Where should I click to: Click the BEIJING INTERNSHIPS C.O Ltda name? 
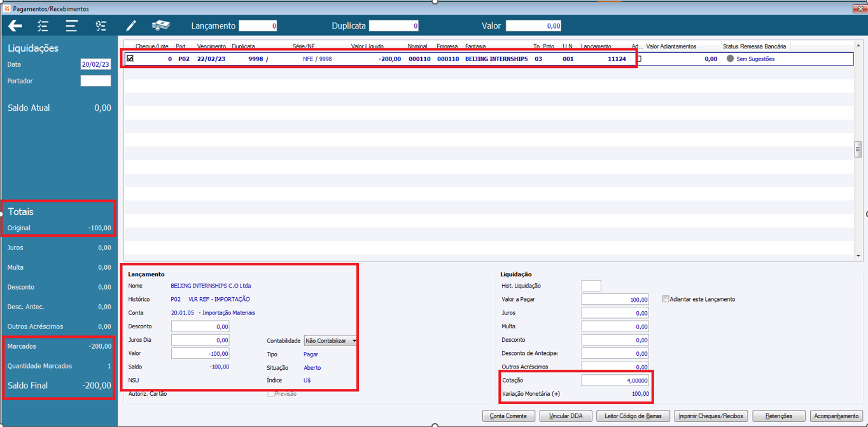coord(211,286)
